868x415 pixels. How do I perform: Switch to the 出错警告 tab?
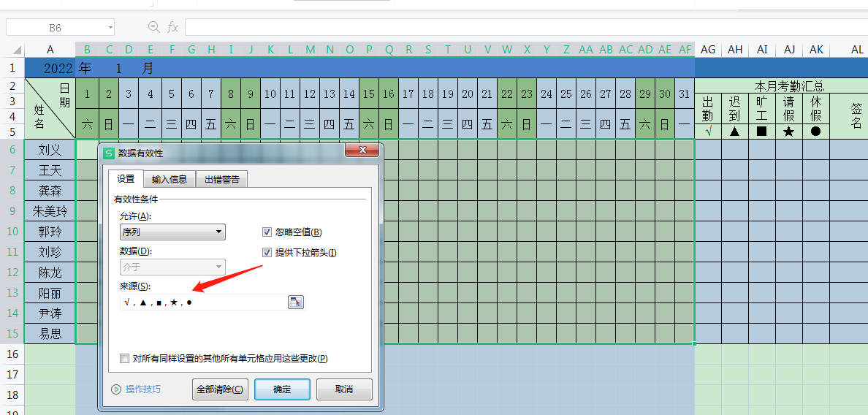[x=222, y=179]
